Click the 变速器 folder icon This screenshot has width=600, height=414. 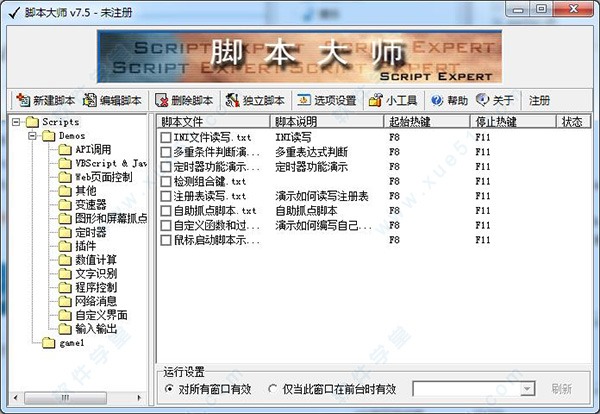click(x=65, y=205)
